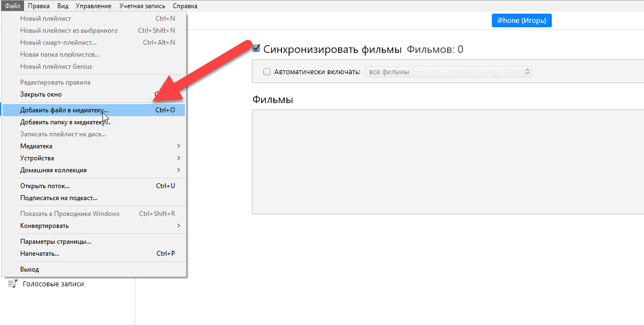
Task: Click Показать в Проводнике Windows
Action: click(x=94, y=214)
